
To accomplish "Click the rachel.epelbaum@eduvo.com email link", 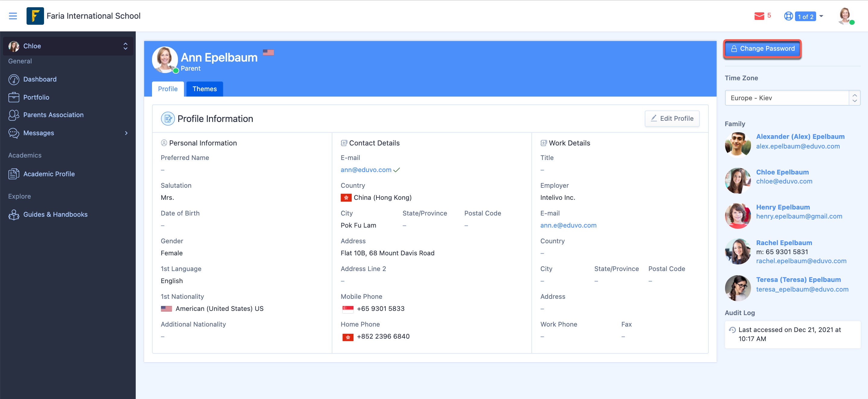I will tap(801, 261).
